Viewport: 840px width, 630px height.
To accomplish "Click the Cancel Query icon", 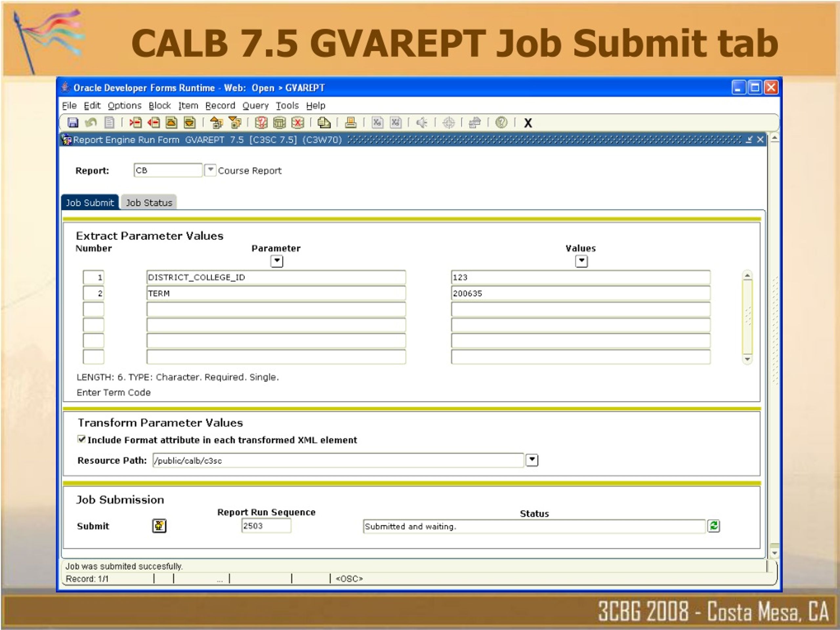I will [x=297, y=123].
